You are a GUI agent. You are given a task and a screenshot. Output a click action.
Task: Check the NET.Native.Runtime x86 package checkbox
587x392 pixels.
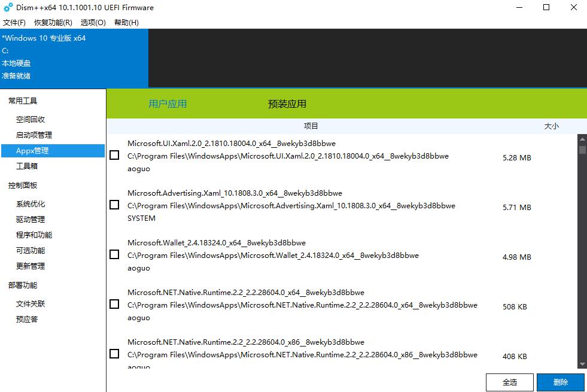pyautogui.click(x=114, y=354)
